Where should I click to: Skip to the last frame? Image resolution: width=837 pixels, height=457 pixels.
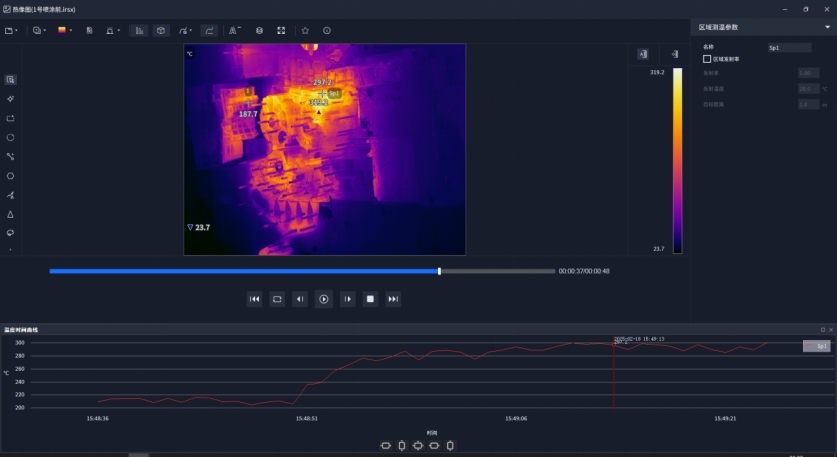click(393, 299)
